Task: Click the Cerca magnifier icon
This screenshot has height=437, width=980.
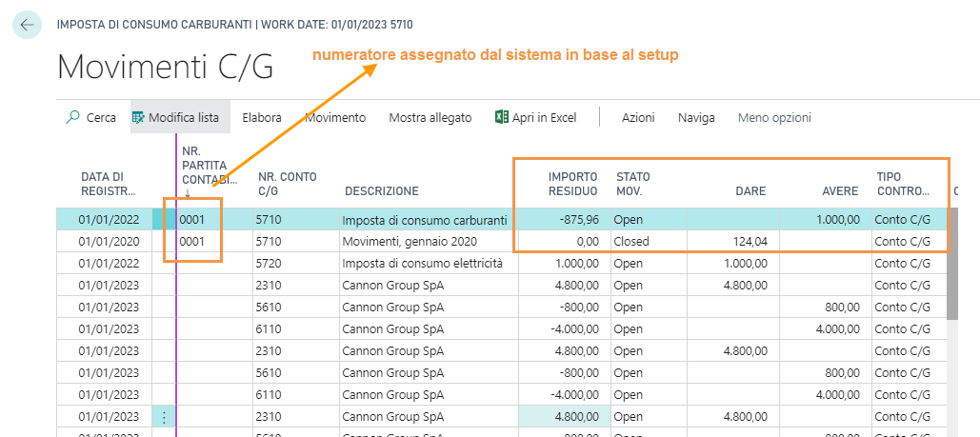Action: pos(73,118)
